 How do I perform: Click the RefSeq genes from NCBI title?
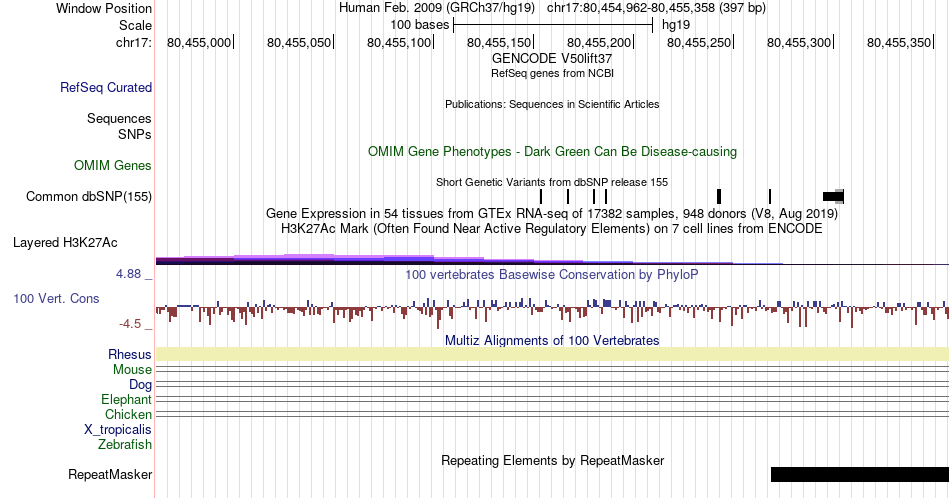[x=552, y=73]
